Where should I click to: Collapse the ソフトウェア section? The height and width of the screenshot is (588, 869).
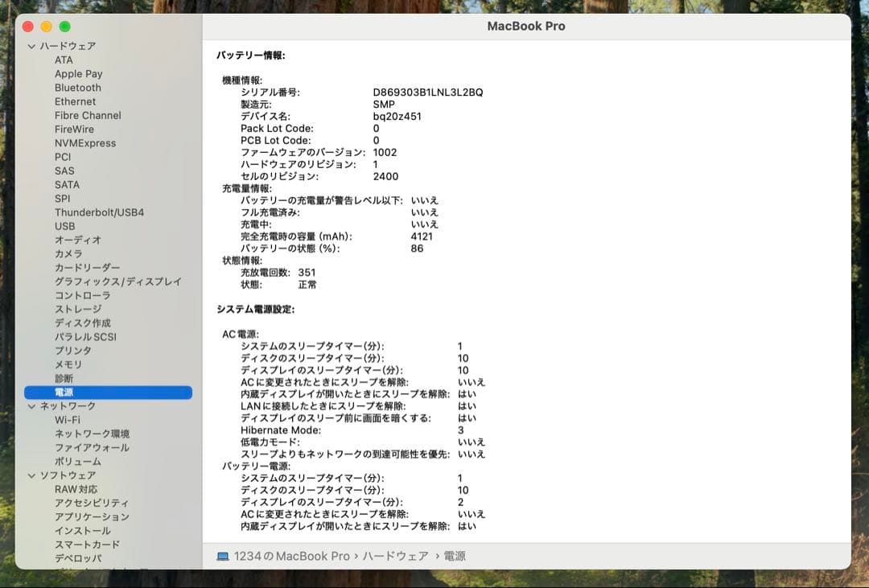[31, 475]
